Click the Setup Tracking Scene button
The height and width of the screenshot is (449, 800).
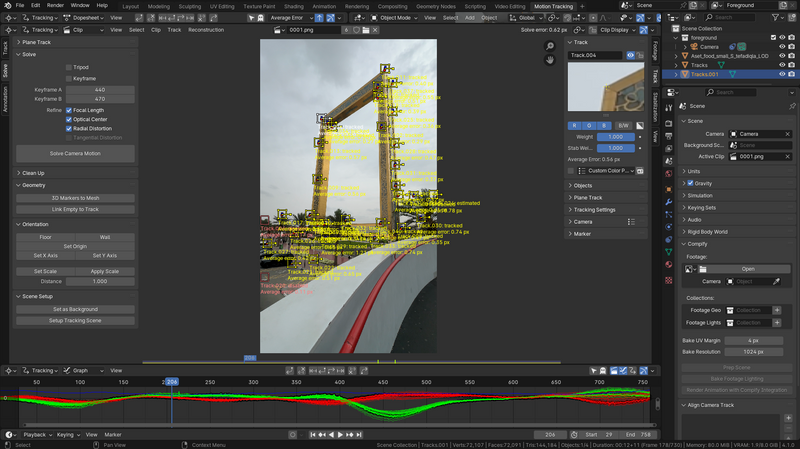coord(75,320)
